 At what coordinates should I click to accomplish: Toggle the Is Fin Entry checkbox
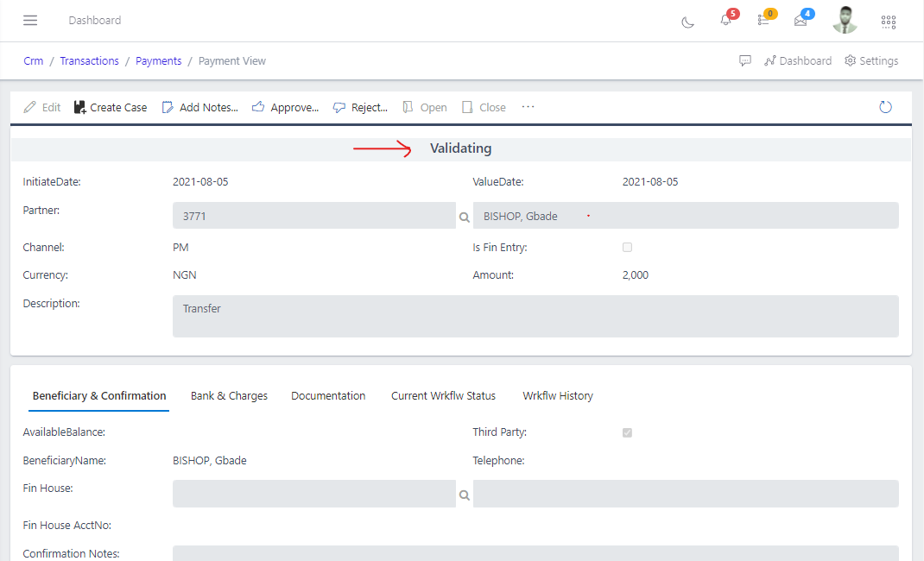coord(627,247)
